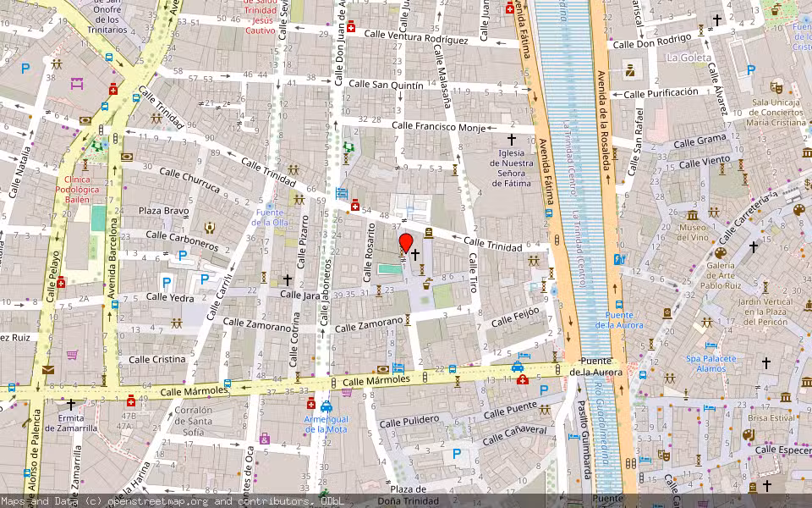The image size is (812, 508).
Task: Click the theater masks icon near Sala Unicaja
Action: coord(776,86)
